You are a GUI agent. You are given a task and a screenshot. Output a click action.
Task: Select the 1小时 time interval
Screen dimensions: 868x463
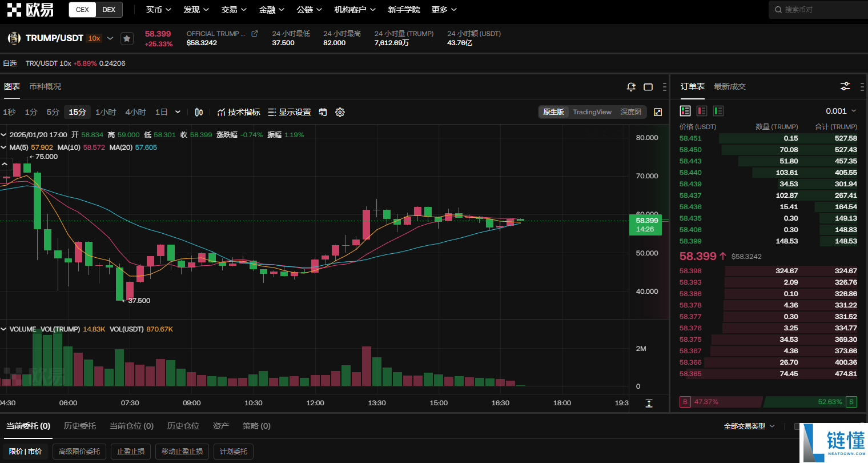tap(106, 112)
